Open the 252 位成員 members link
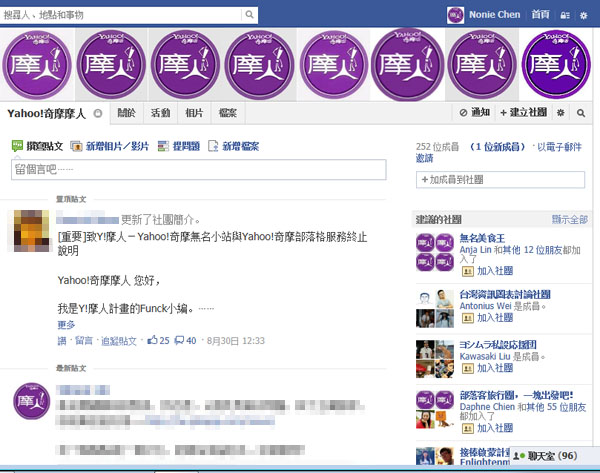This screenshot has height=473, width=600. [437, 147]
